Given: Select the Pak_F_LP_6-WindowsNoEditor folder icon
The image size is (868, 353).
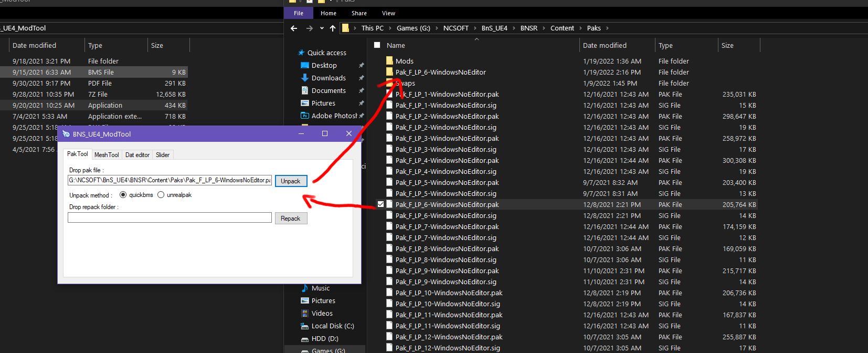Looking at the screenshot, I should (389, 72).
